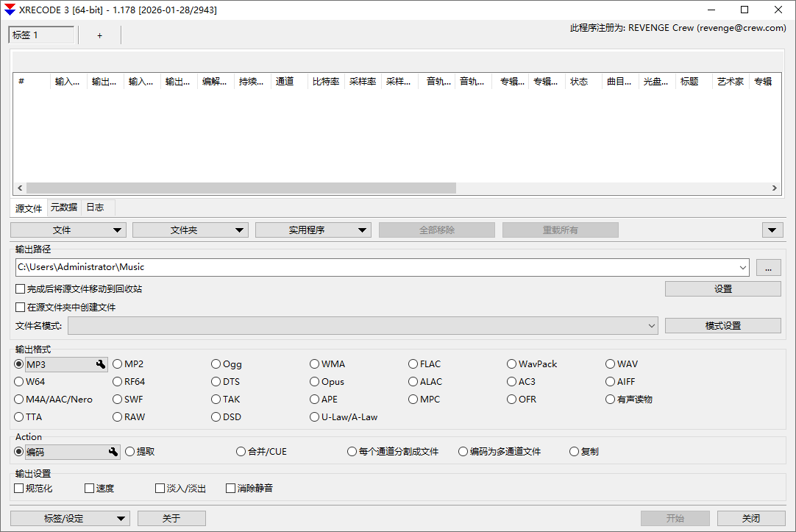Screen dimensions: 796x532
Task: Switch to the 元数据 tab
Action: click(x=63, y=207)
